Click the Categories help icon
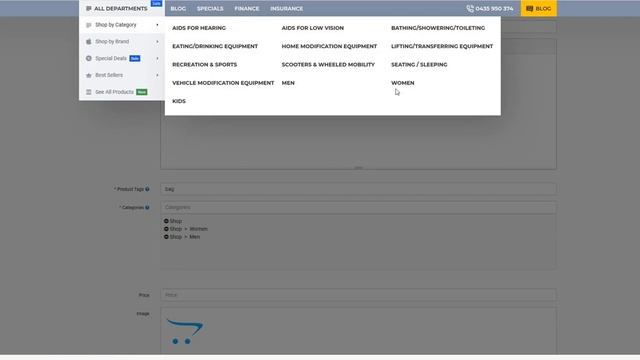 tap(147, 207)
